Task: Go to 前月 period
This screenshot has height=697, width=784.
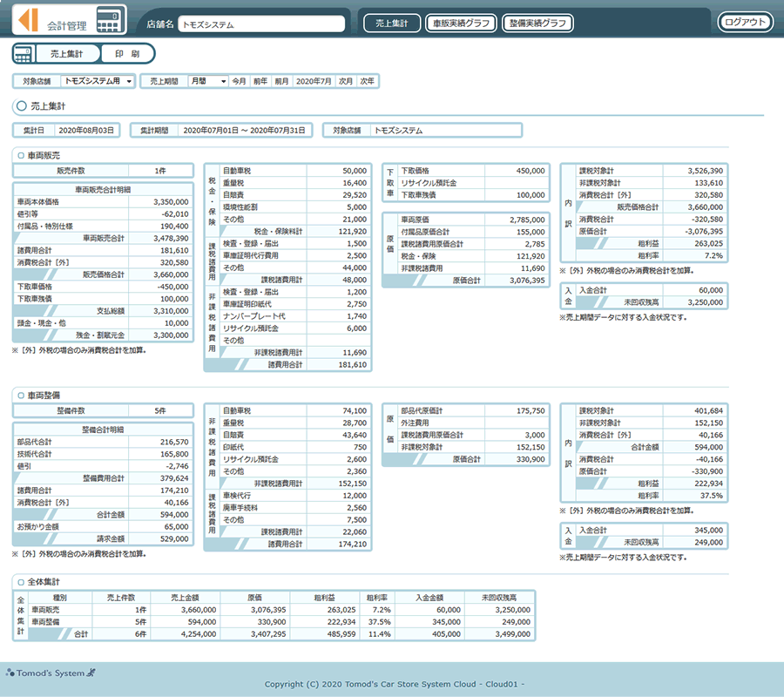Action: (282, 81)
